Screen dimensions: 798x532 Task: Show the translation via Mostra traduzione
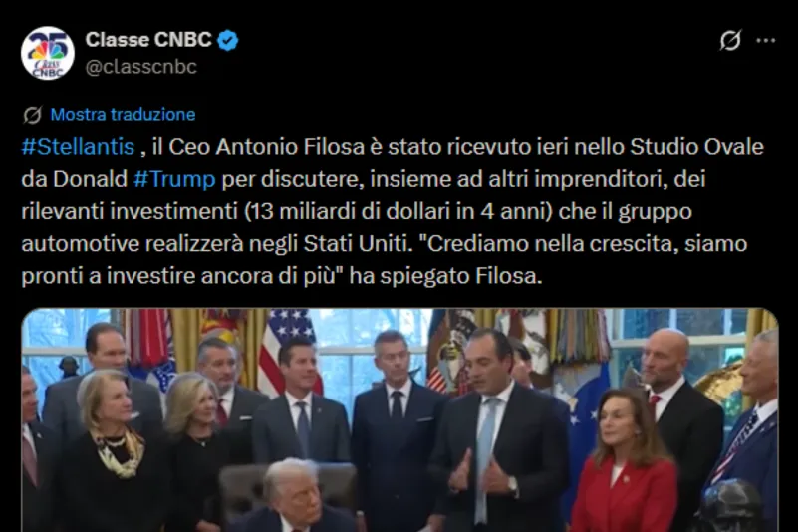point(123,114)
